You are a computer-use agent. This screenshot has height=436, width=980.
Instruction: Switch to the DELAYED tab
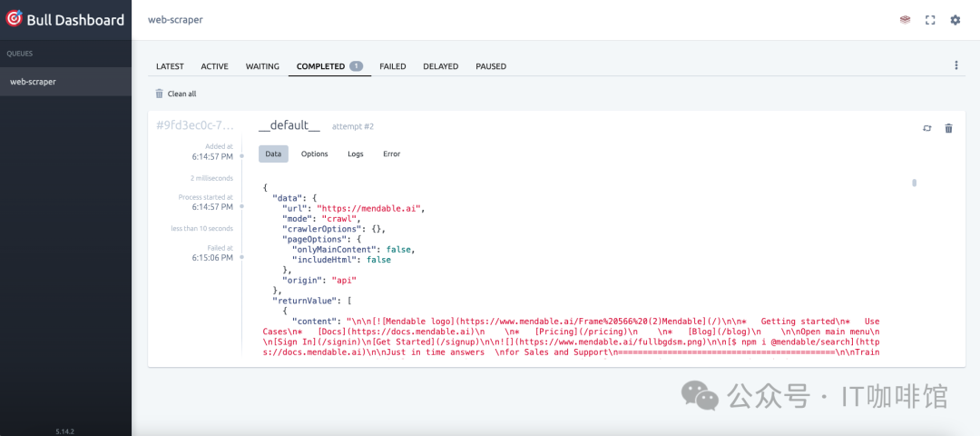pos(441,66)
